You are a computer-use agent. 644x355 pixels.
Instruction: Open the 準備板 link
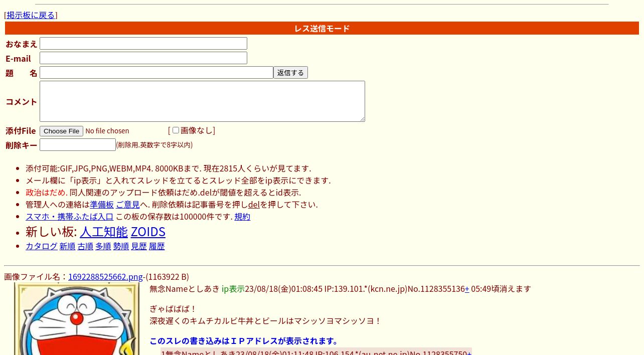click(x=102, y=205)
